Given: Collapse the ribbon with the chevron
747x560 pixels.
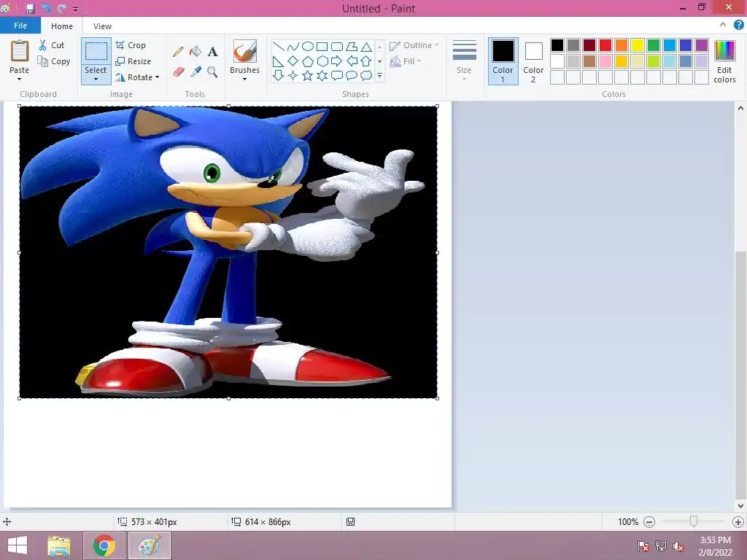Looking at the screenshot, I should coord(723,26).
